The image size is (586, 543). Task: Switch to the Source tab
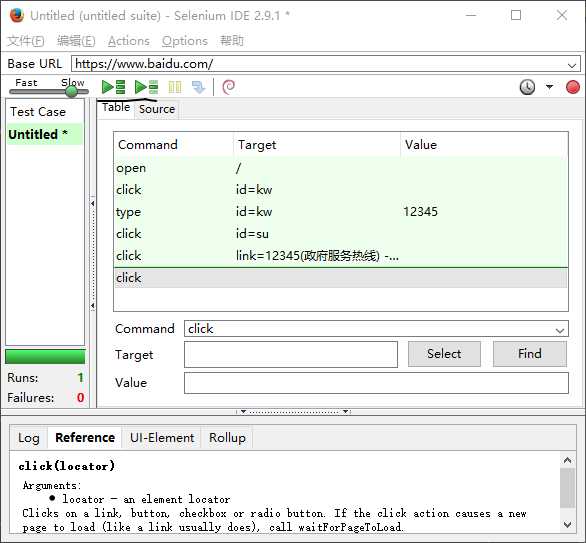[x=157, y=109]
